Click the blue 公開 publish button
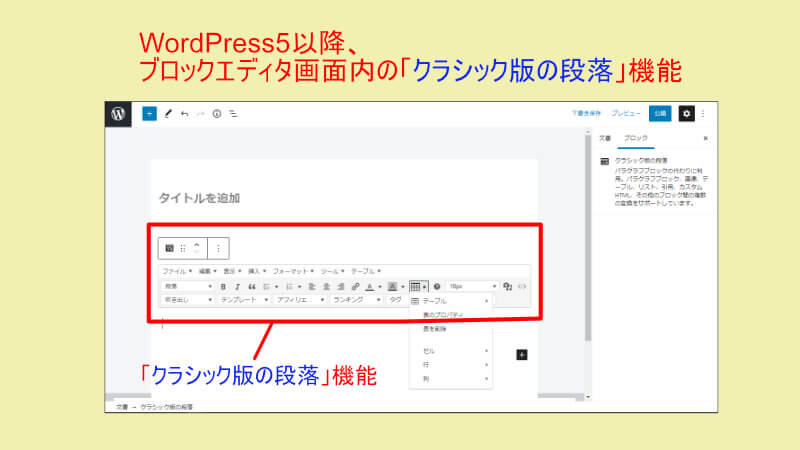 (660, 113)
